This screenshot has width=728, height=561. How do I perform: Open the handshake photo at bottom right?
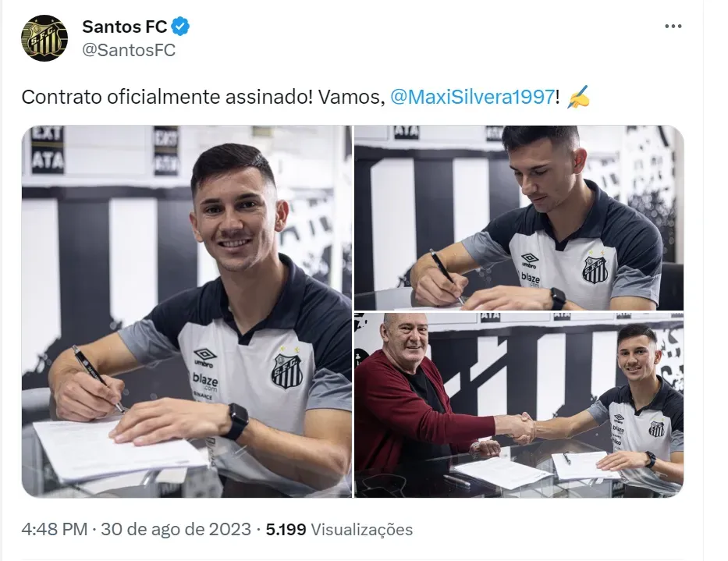coord(519,405)
